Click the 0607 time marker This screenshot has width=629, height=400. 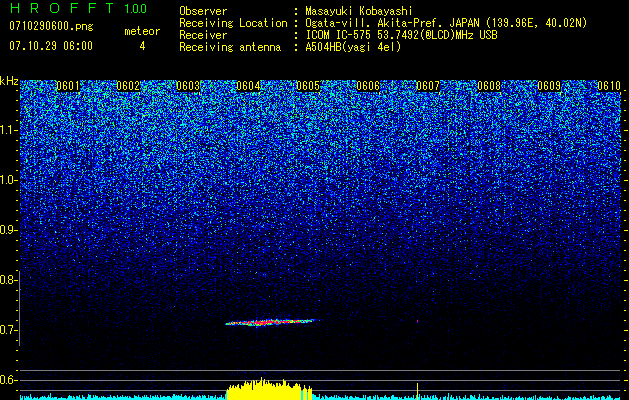(428, 86)
